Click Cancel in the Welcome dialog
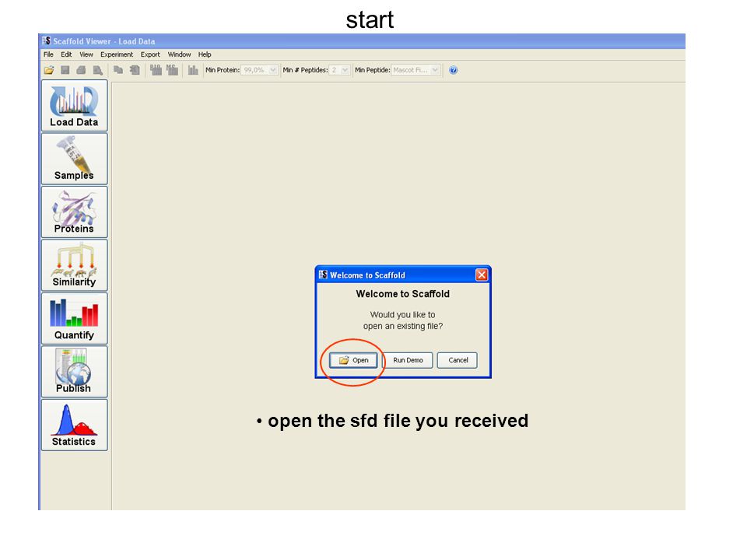The height and width of the screenshot is (560, 747). pos(458,360)
